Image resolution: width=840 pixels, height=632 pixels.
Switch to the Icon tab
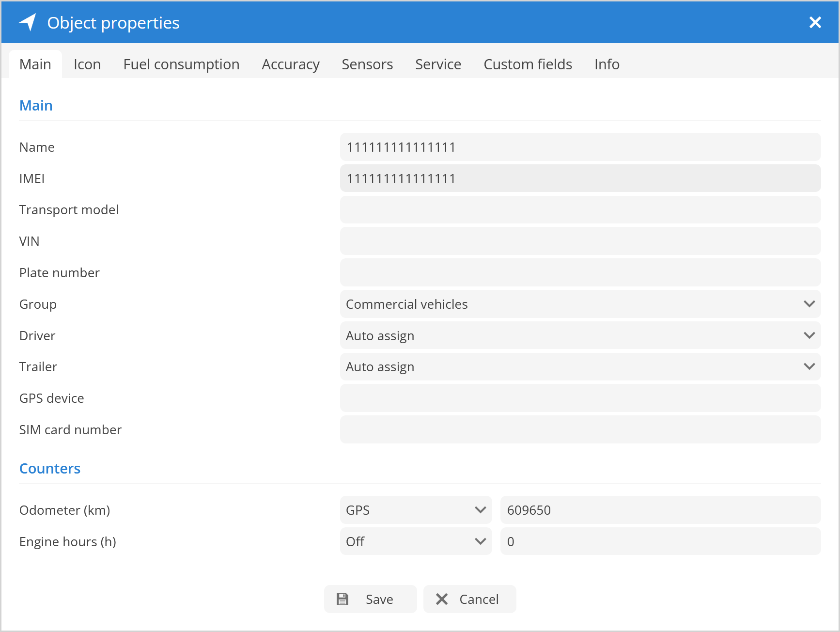[x=87, y=64]
